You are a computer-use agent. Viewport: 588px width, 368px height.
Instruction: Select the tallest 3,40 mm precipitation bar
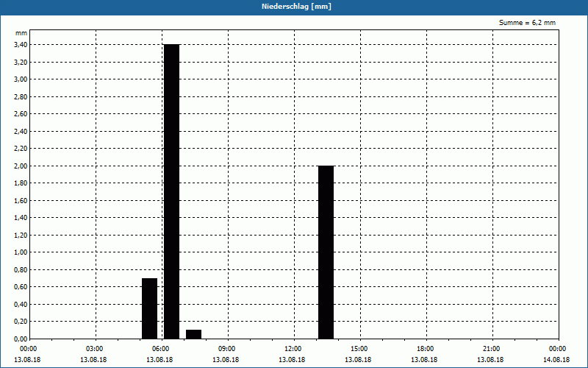point(172,191)
